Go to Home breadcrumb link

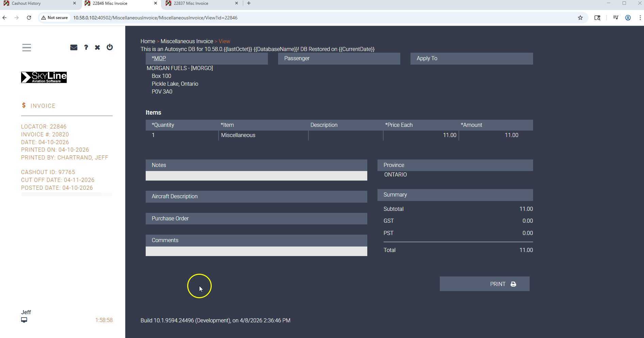point(148,41)
